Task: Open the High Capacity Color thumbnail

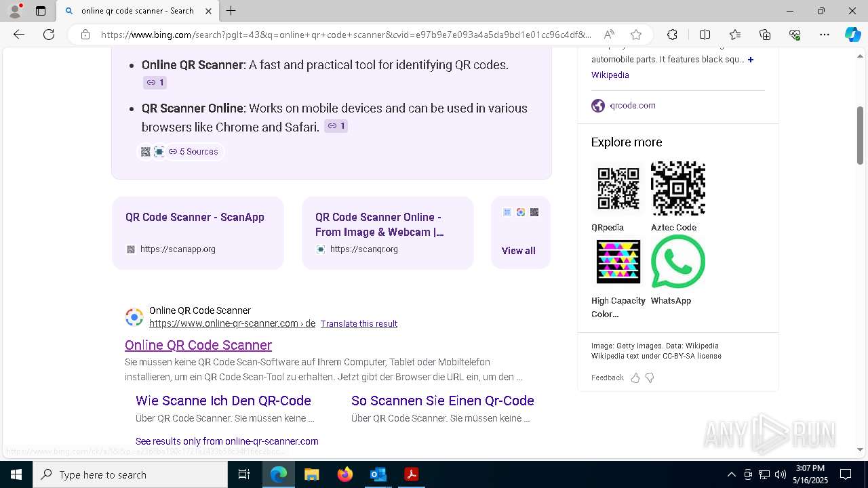Action: (x=618, y=262)
